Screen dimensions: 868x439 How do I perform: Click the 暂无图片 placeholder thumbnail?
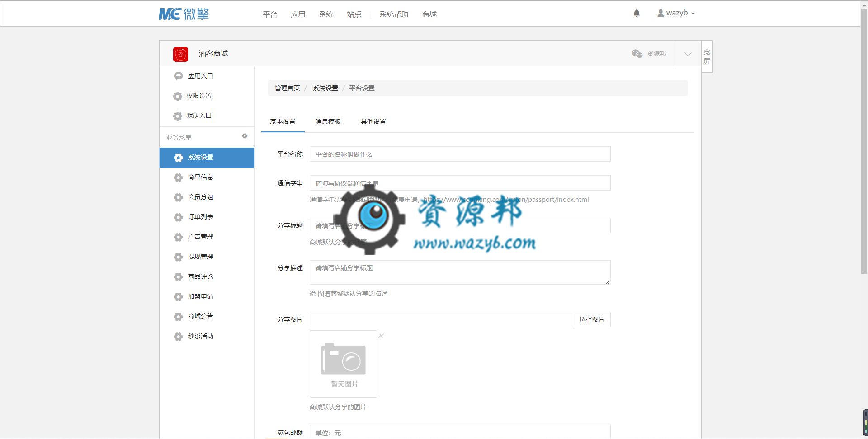tap(344, 364)
